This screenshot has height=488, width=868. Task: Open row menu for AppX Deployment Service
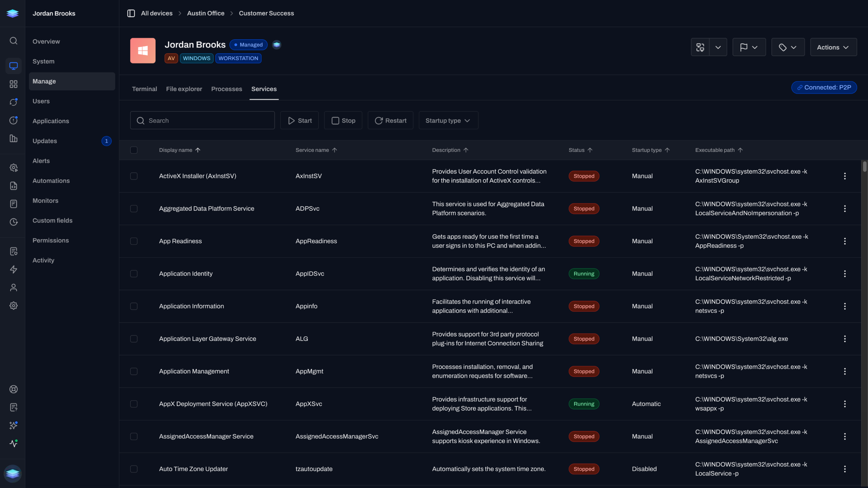[x=845, y=404]
